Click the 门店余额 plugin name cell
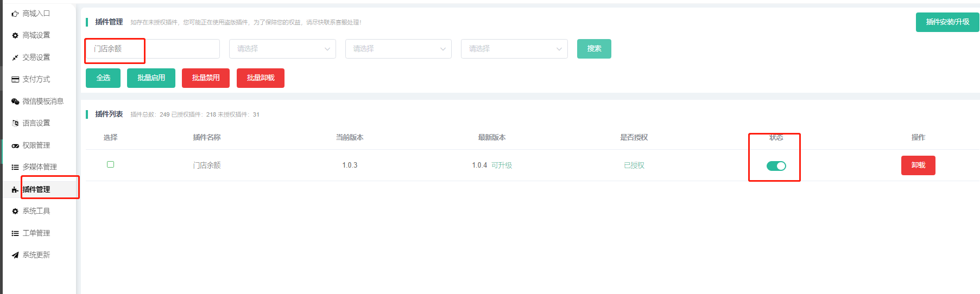Viewport: 980px width, 294px height. pyautogui.click(x=207, y=165)
